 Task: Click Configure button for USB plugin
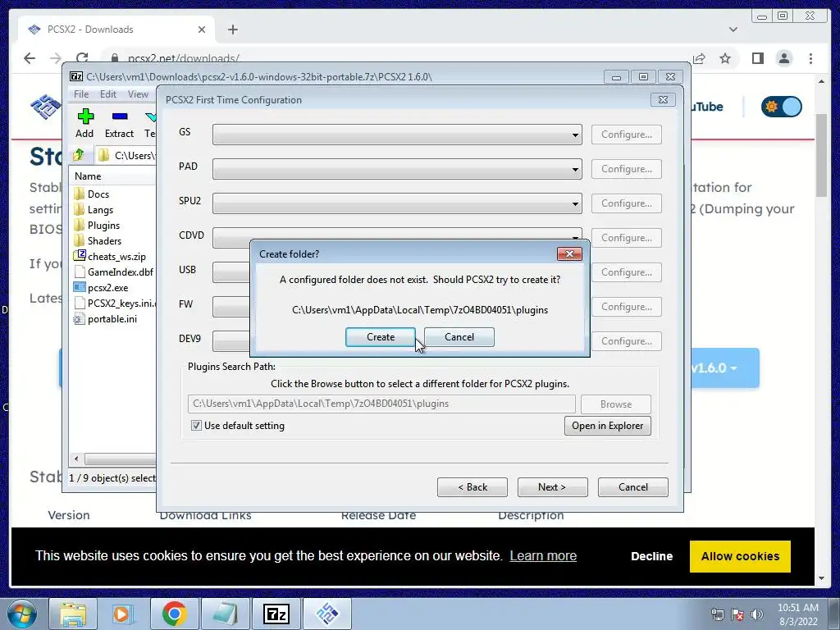click(x=626, y=272)
